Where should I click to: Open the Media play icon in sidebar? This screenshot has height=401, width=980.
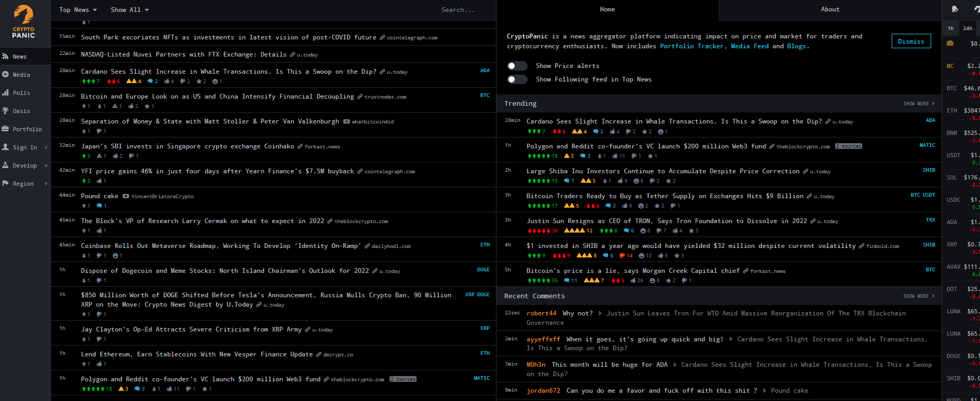coord(6,74)
